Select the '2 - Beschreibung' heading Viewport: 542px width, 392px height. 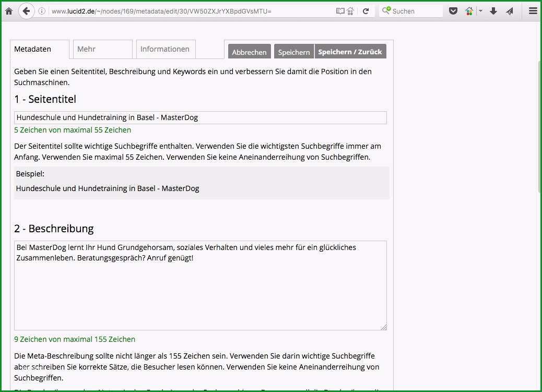pyautogui.click(x=54, y=229)
